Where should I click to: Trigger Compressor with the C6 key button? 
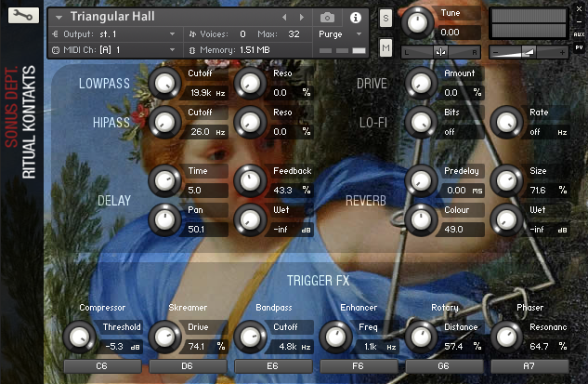coord(102,366)
